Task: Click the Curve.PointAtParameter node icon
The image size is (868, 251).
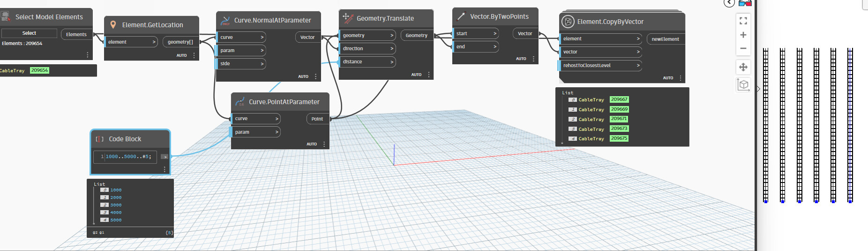Action: tap(240, 101)
